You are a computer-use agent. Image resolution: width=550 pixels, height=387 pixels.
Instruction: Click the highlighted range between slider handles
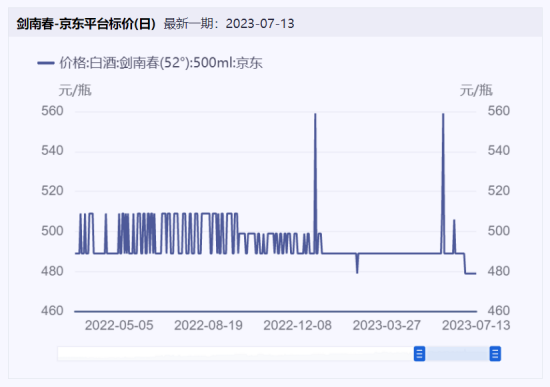pos(457,353)
